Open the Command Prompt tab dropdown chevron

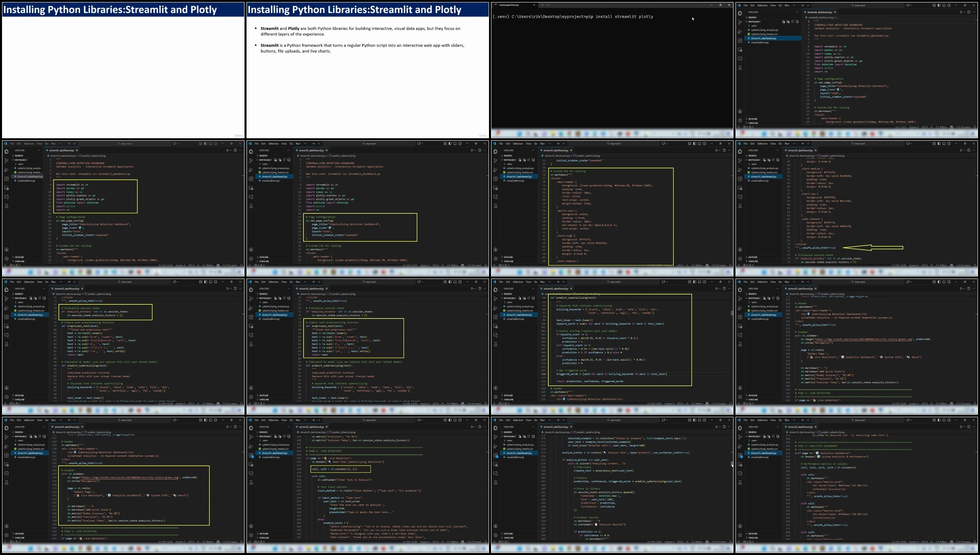(548, 5)
